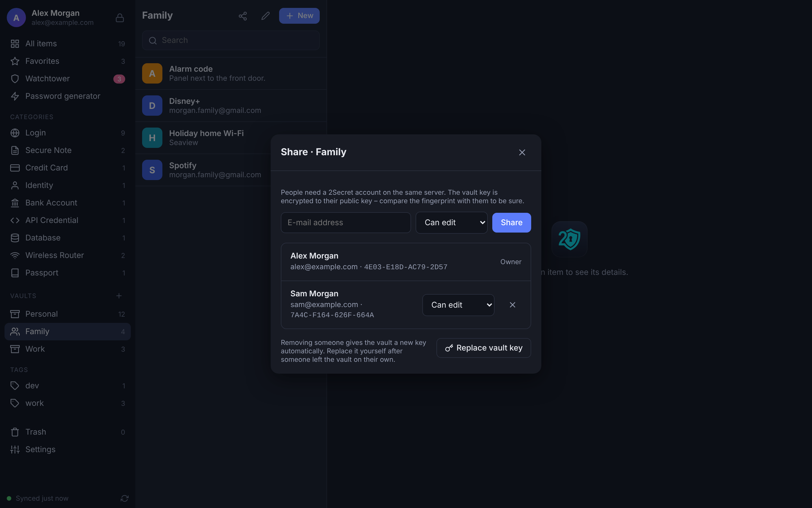This screenshot has width=812, height=508.
Task: Click the blue Share button
Action: (x=511, y=222)
